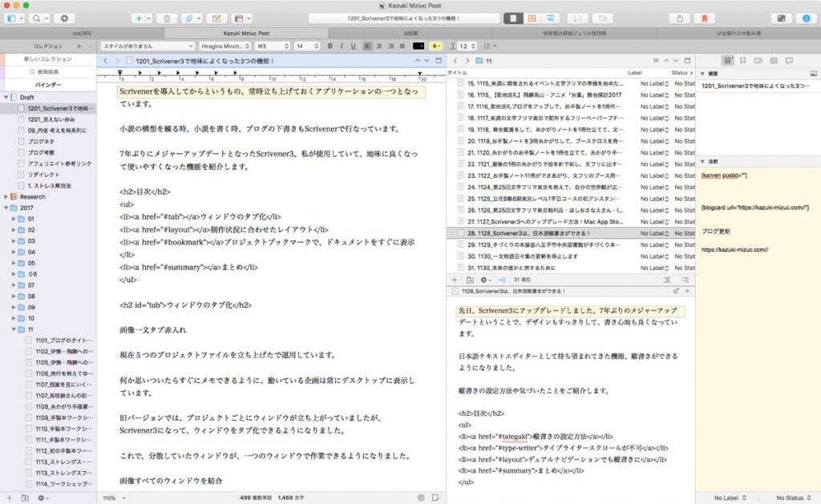Image resolution: width=821 pixels, height=504 pixels.
Task: Select ブログネタ document in binder
Action: pos(41,141)
